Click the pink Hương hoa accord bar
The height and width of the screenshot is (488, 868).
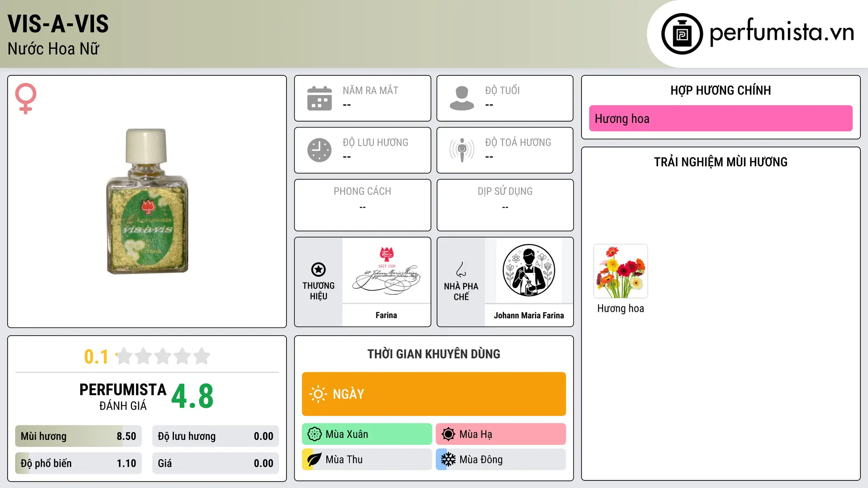click(x=721, y=119)
